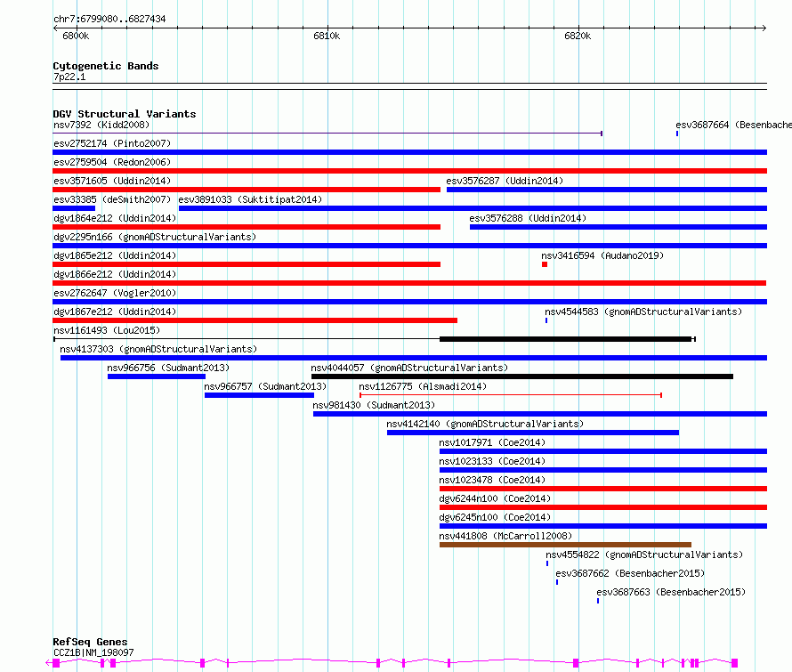Click the nsv1023478 (Coe2014) label

492,480
